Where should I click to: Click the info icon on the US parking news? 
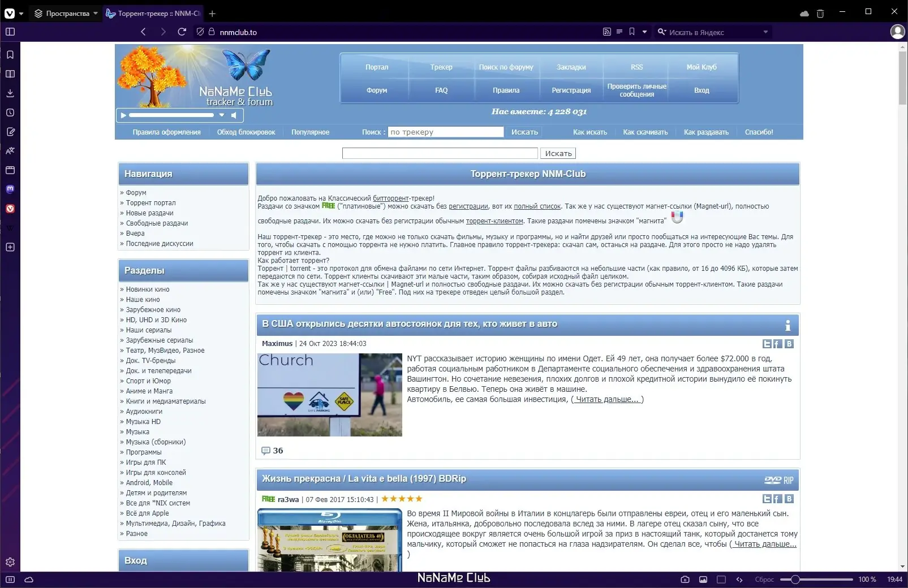pyautogui.click(x=787, y=325)
